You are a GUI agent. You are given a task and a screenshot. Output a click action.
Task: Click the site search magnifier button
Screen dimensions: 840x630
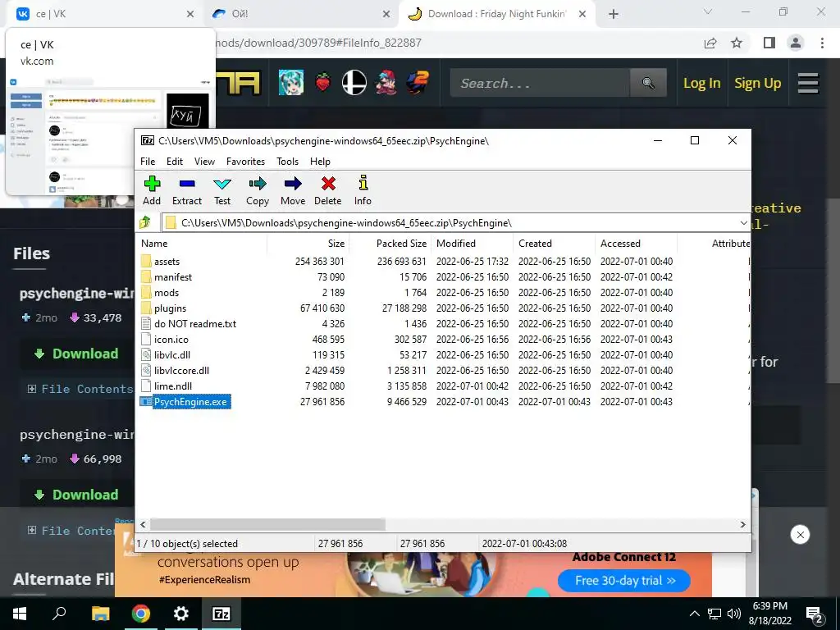[x=648, y=83]
